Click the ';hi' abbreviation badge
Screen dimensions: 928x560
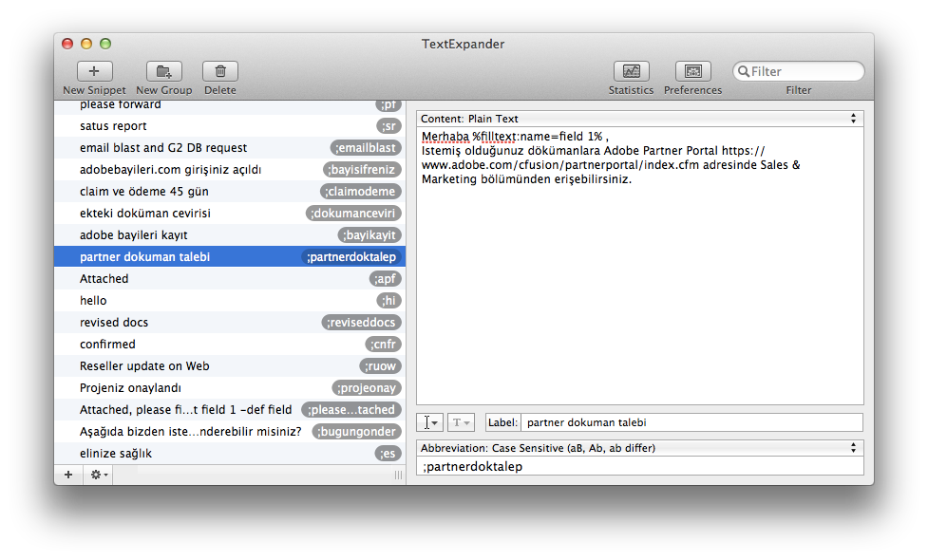(388, 300)
